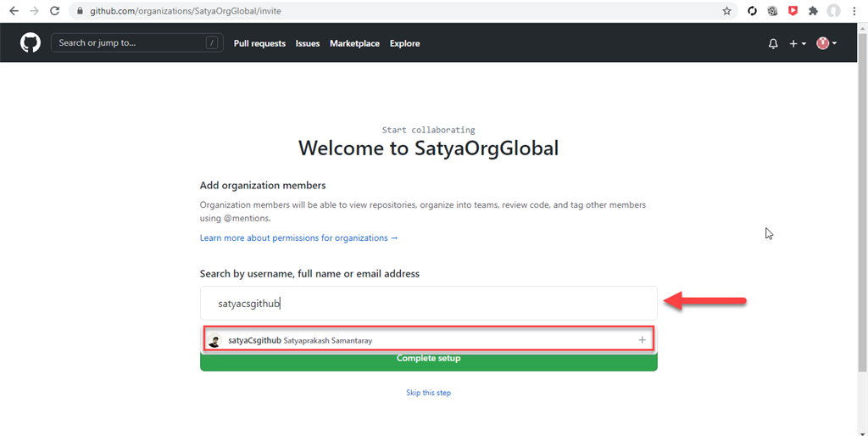868x436 pixels.
Task: Reload the page with the refresh icon
Action: pos(54,10)
